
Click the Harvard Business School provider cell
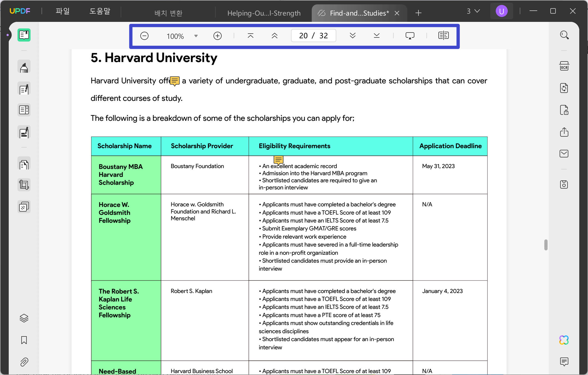[205, 368]
